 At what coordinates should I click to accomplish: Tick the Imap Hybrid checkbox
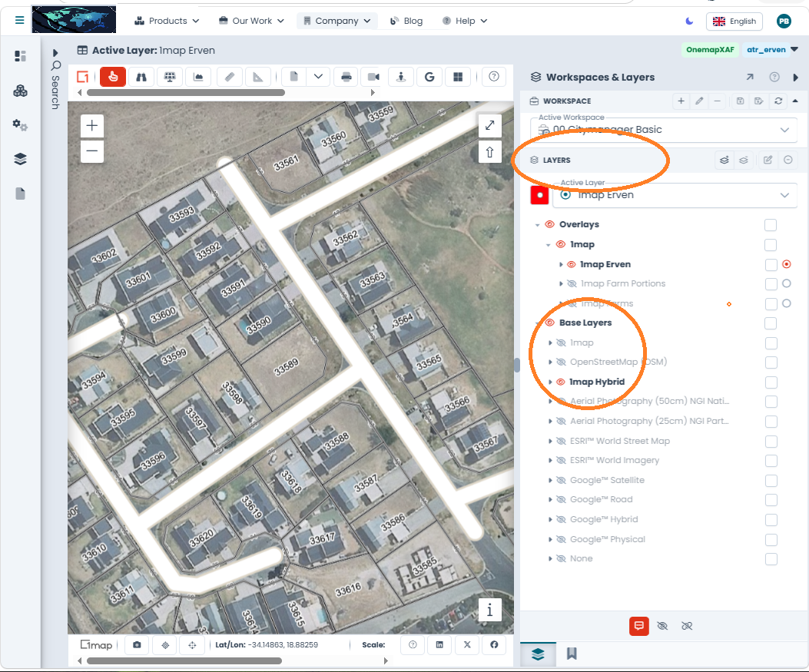[x=771, y=382]
